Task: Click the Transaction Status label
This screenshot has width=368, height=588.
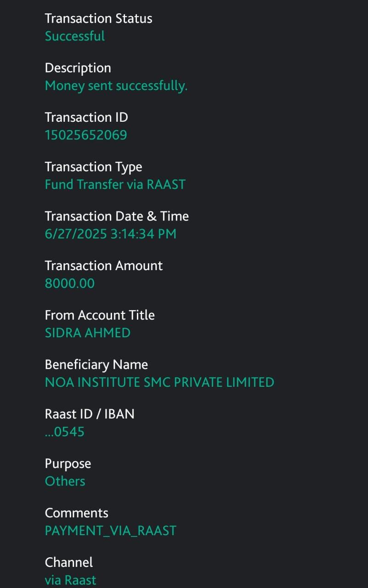Action: (x=98, y=19)
